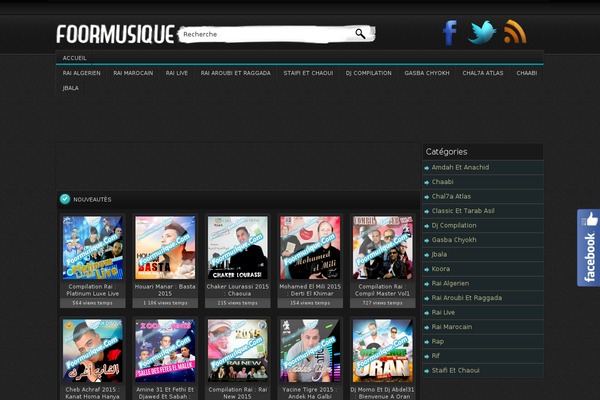Select Rai Algerien in navigation bar
Viewport: 600px width, 400px height.
pos(82,73)
